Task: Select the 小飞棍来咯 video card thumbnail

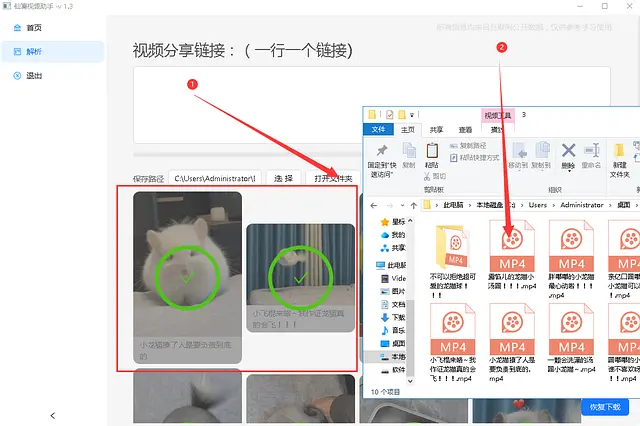Action: coord(300,277)
